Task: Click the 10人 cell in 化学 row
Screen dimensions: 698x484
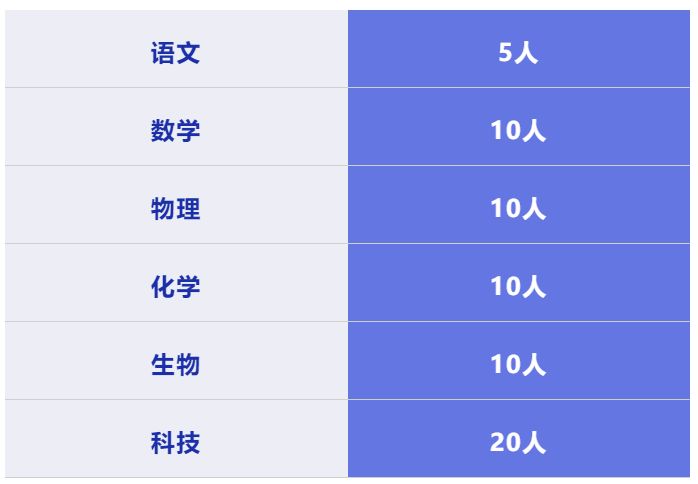Action: pyautogui.click(x=519, y=282)
